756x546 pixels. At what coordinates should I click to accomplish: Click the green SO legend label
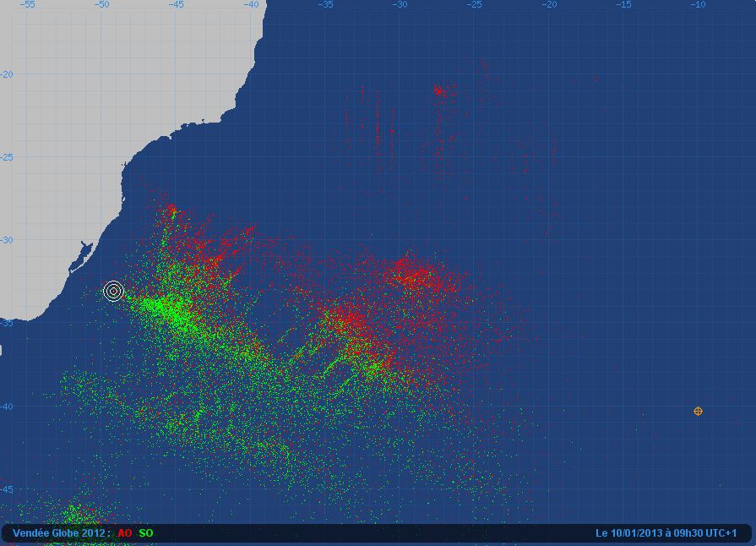click(x=146, y=533)
